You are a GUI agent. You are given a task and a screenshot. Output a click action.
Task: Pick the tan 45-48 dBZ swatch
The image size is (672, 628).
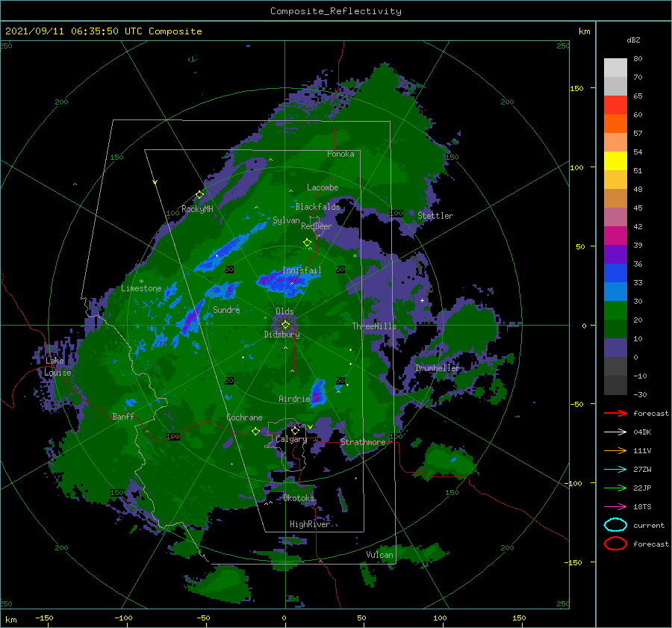point(615,199)
